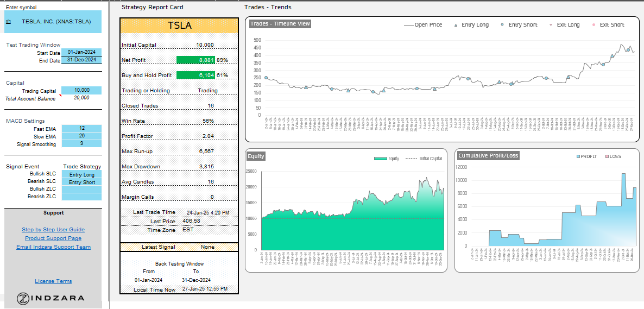The height and width of the screenshot is (309, 644).
Task: Open the empty Bullish ZLC strategy dropdown
Action: 81,190
